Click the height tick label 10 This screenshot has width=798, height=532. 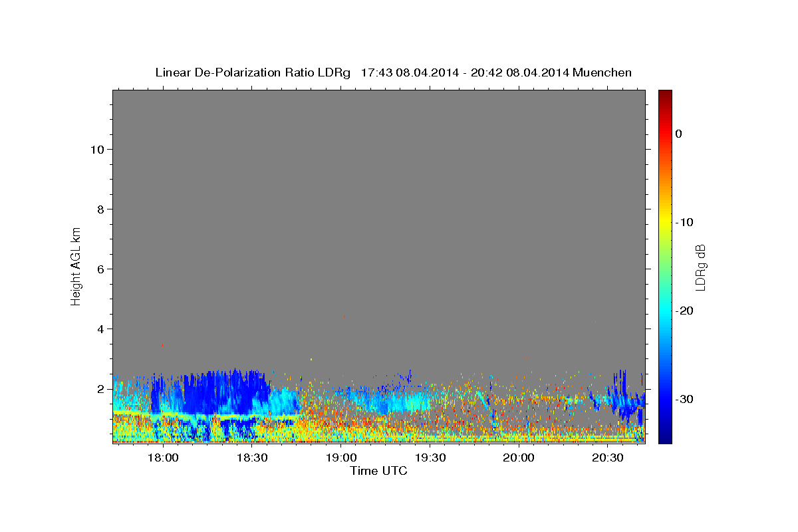(x=96, y=149)
